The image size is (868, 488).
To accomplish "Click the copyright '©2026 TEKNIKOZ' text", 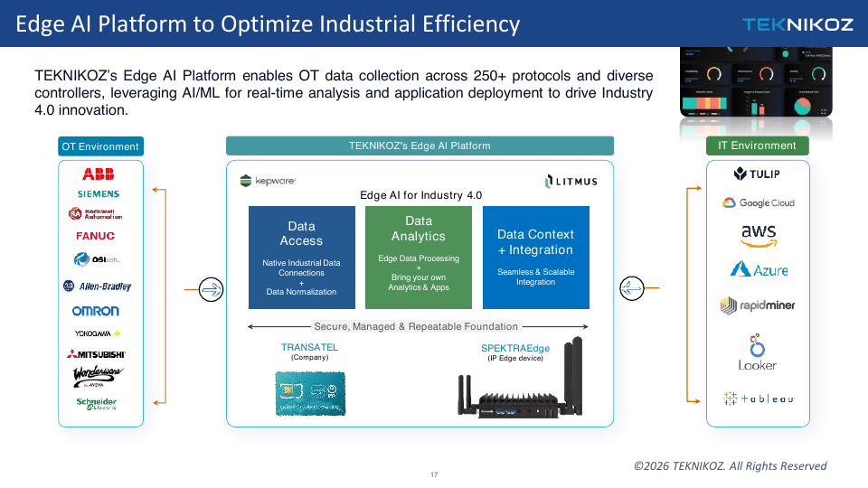I will click(731, 466).
